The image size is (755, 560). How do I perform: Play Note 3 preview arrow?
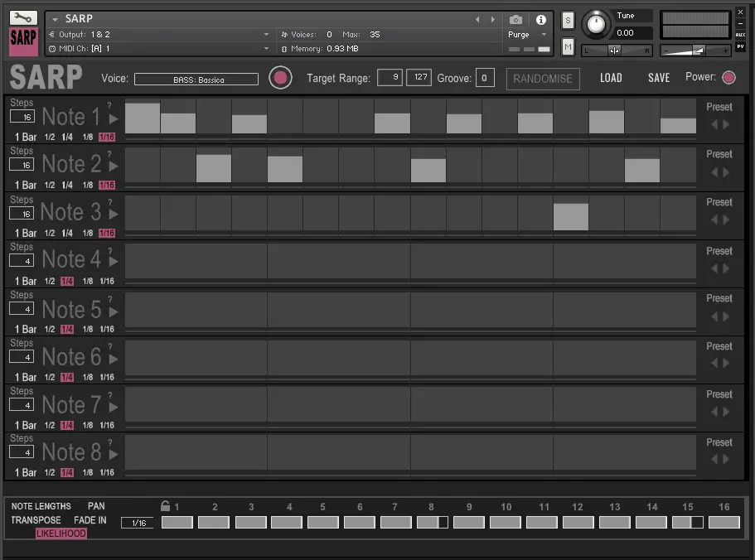tap(114, 214)
